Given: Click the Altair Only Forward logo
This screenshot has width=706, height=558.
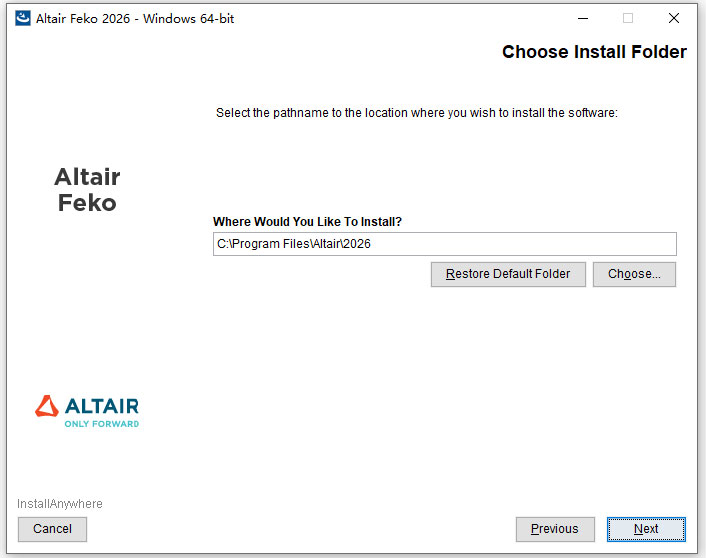Looking at the screenshot, I should click(x=87, y=412).
